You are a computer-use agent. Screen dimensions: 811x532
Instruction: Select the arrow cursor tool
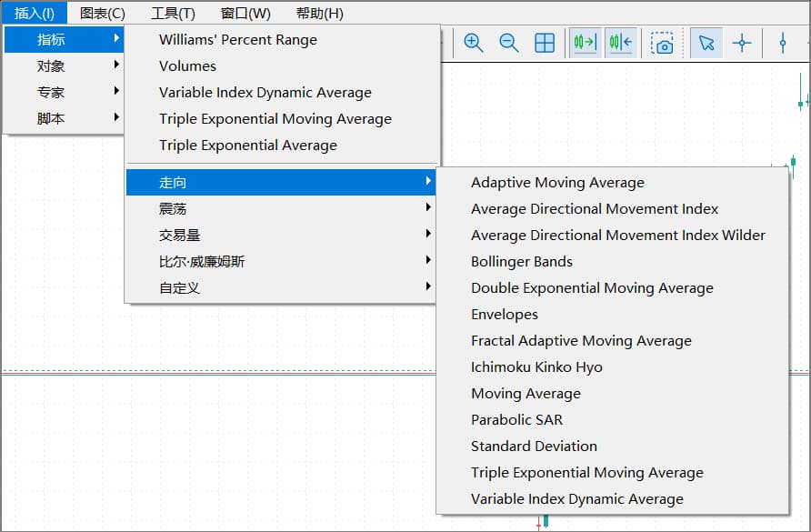(706, 43)
